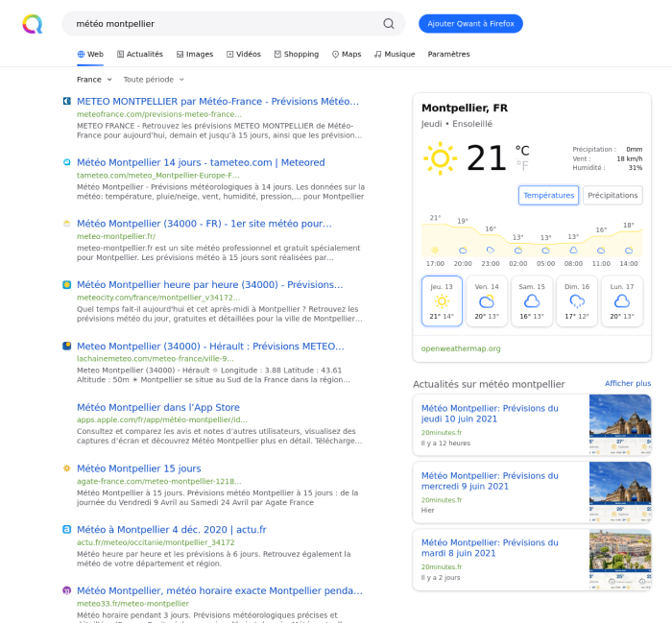Switch to Images tab
The image size is (672, 623).
click(195, 54)
